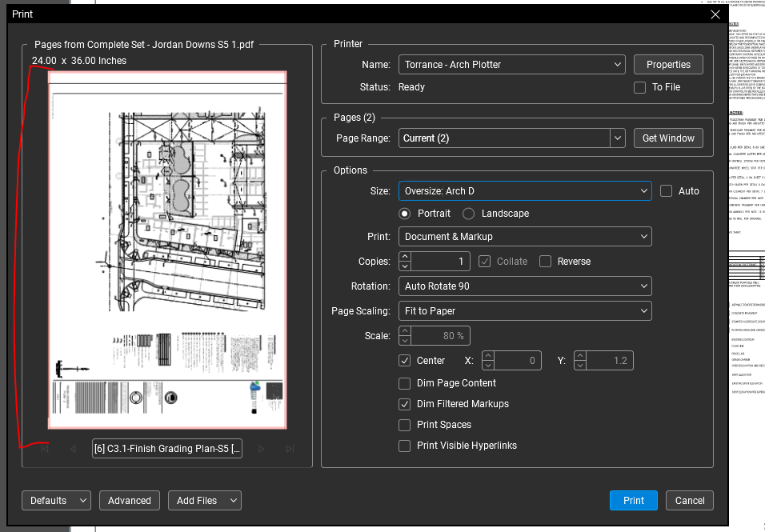
Task: Advance to the next preview page
Action: click(x=261, y=449)
